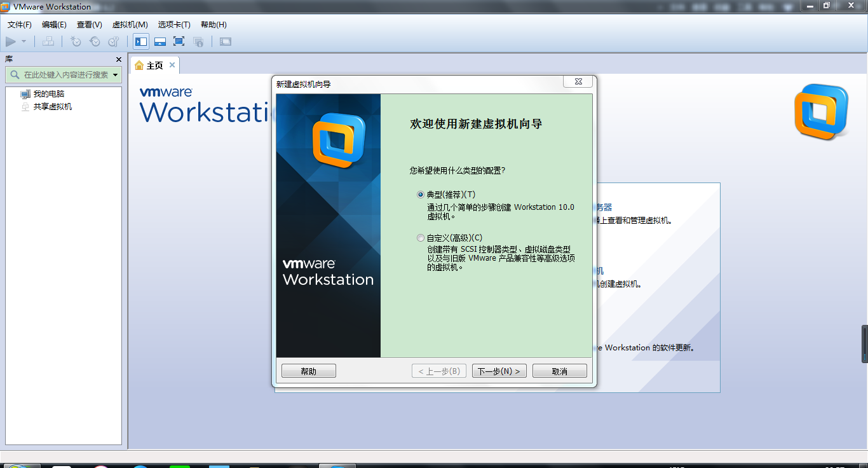Click the take snapshot clock icon

(76, 41)
